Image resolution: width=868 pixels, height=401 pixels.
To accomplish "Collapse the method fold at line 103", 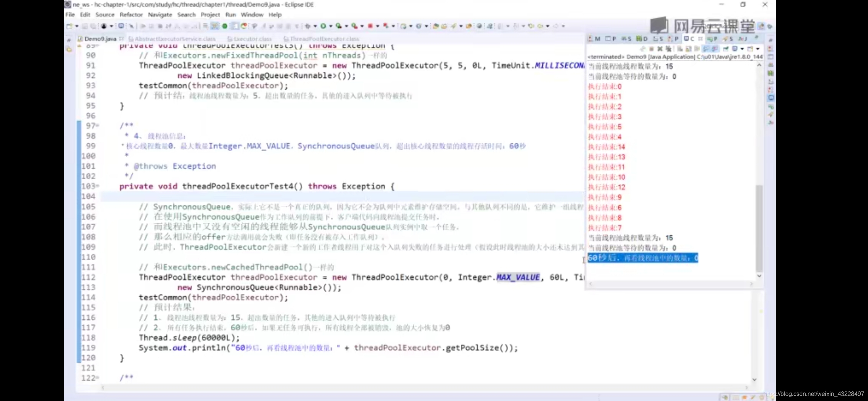I will pyautogui.click(x=98, y=186).
